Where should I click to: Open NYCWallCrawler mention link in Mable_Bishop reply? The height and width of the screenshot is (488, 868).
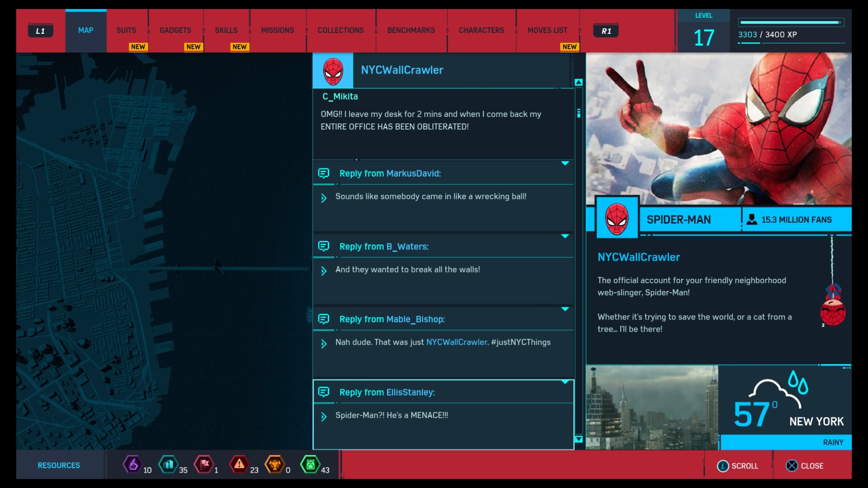[x=457, y=343]
